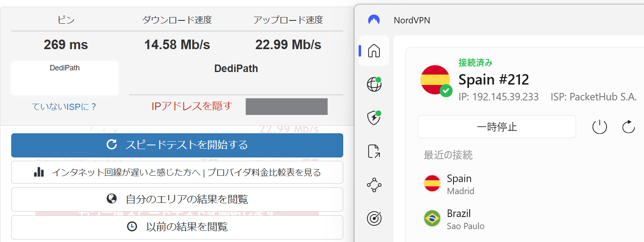644x242 pixels.
Task: Click the white DediPath provider box
Action: (x=64, y=78)
